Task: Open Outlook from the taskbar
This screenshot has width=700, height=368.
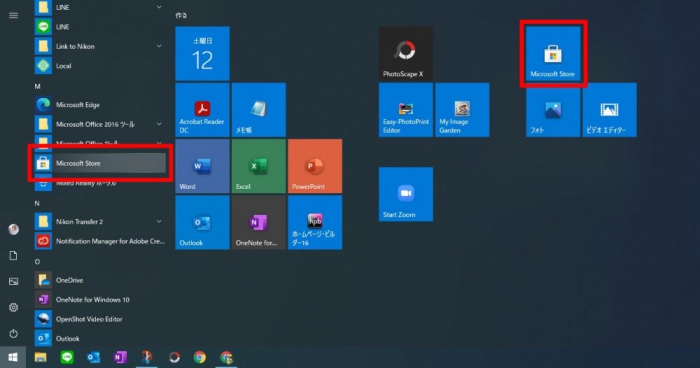Action: (x=94, y=357)
